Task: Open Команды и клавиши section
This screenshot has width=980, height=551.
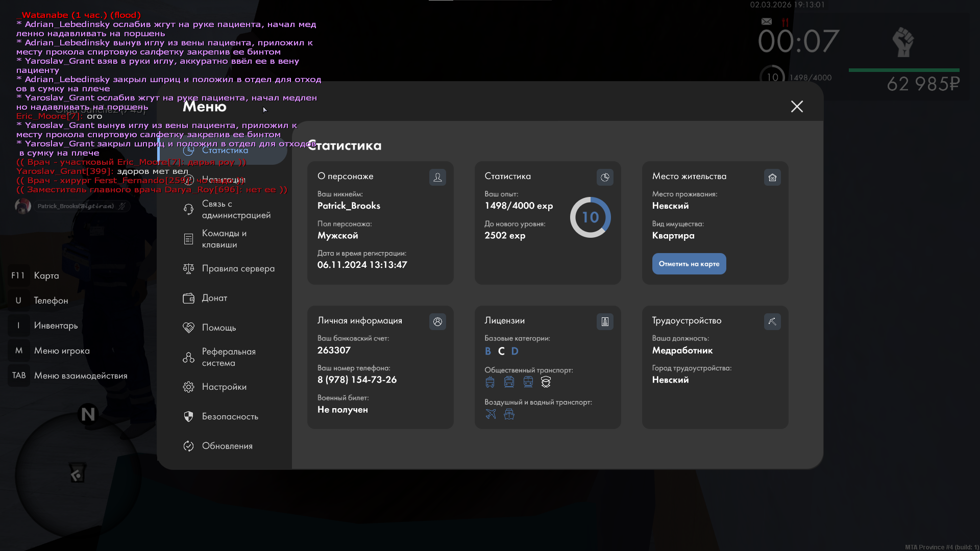Action: (224, 239)
